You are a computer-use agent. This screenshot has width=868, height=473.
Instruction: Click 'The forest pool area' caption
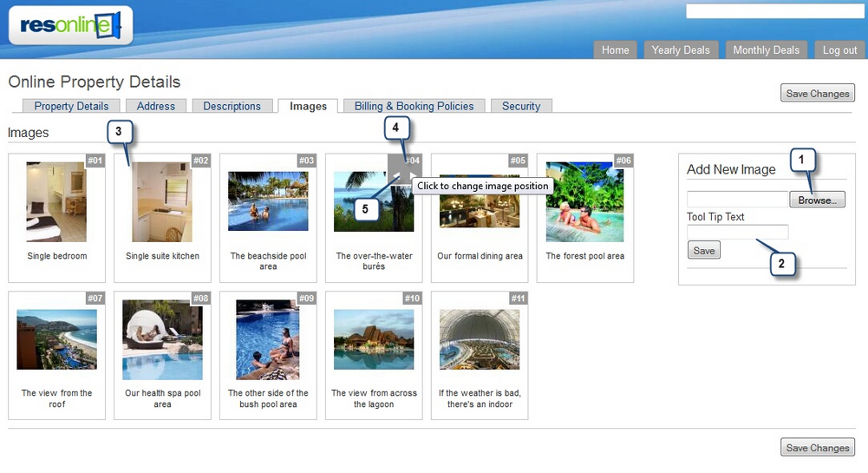click(585, 256)
